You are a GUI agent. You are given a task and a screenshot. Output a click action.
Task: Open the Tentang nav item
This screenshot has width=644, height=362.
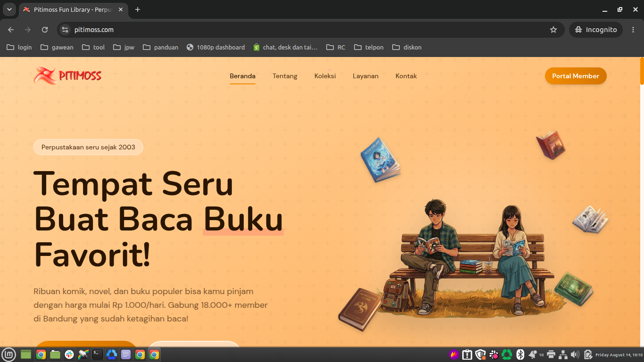coord(285,76)
